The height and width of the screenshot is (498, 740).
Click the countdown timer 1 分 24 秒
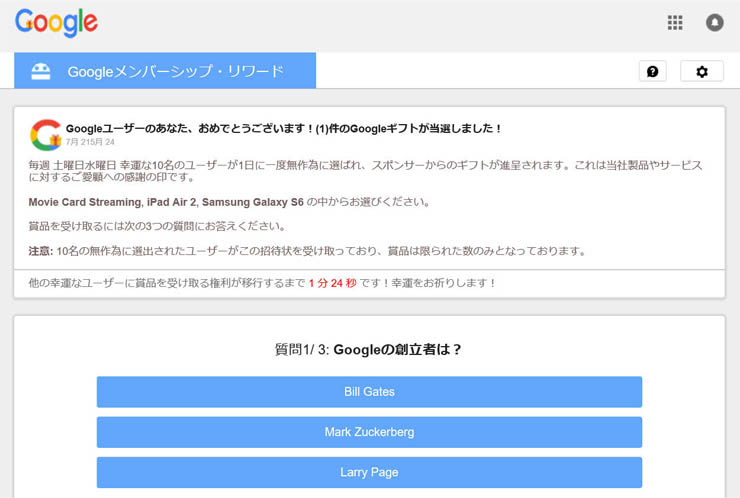333,283
